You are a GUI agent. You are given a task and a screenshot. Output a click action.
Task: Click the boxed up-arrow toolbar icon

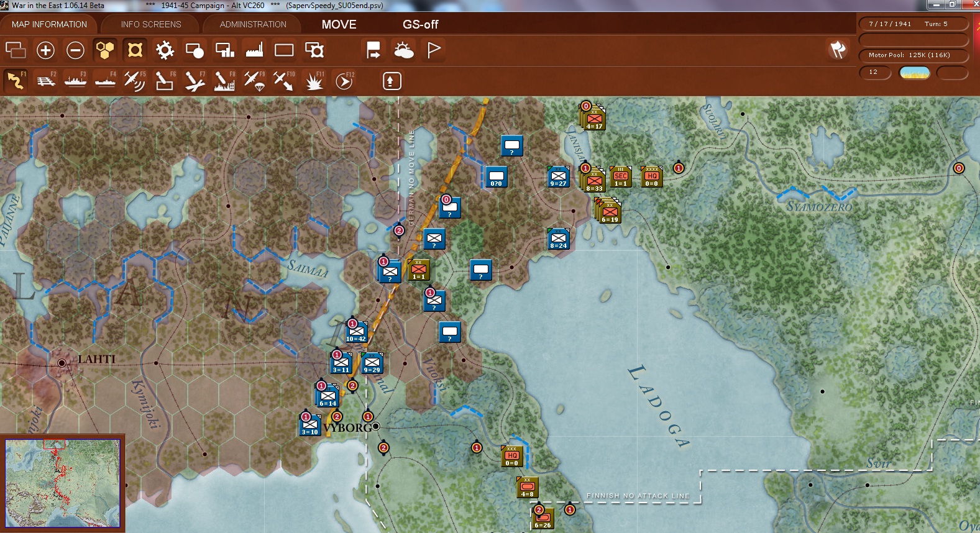coord(392,81)
